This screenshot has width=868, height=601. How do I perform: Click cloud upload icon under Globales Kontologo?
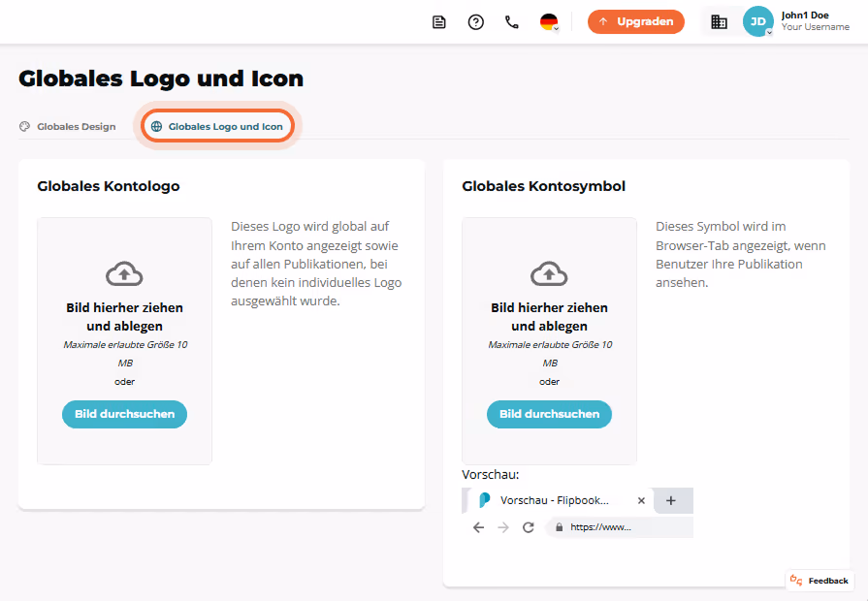(x=124, y=273)
